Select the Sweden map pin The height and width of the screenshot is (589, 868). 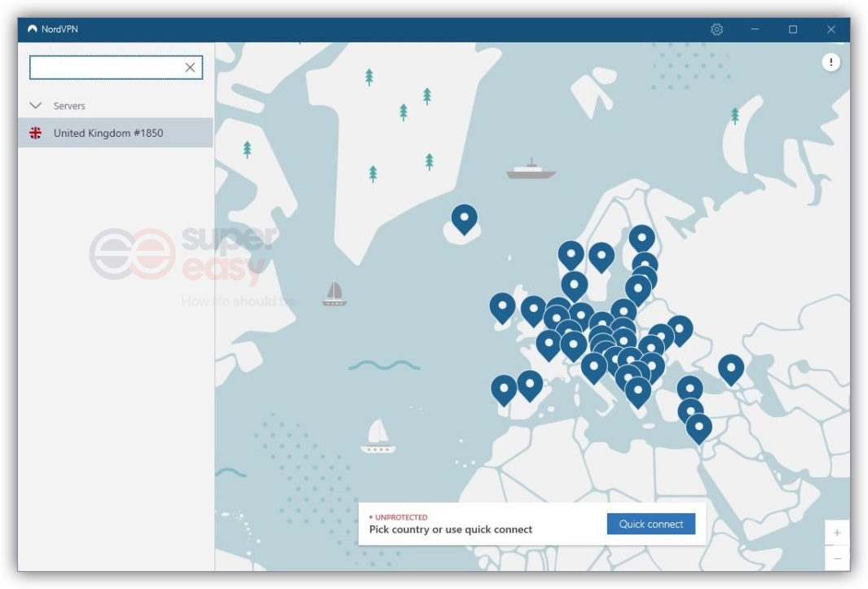[x=601, y=257]
